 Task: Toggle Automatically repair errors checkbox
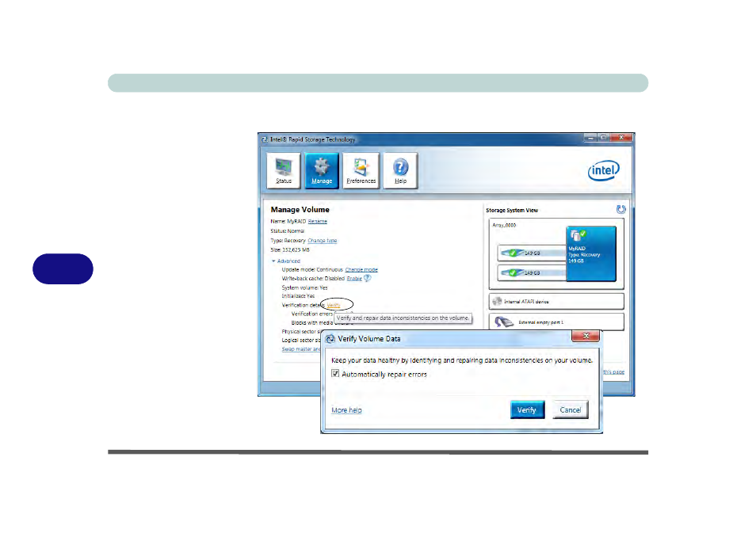[x=335, y=374]
